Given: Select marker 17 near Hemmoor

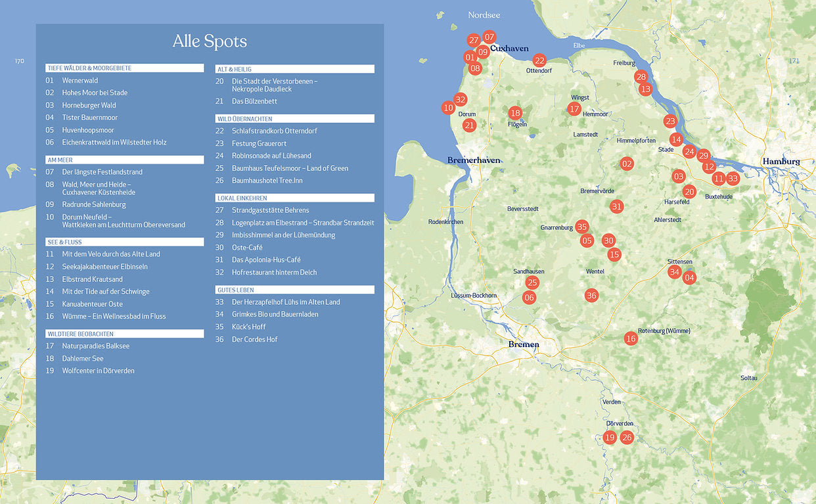Looking at the screenshot, I should point(574,108).
